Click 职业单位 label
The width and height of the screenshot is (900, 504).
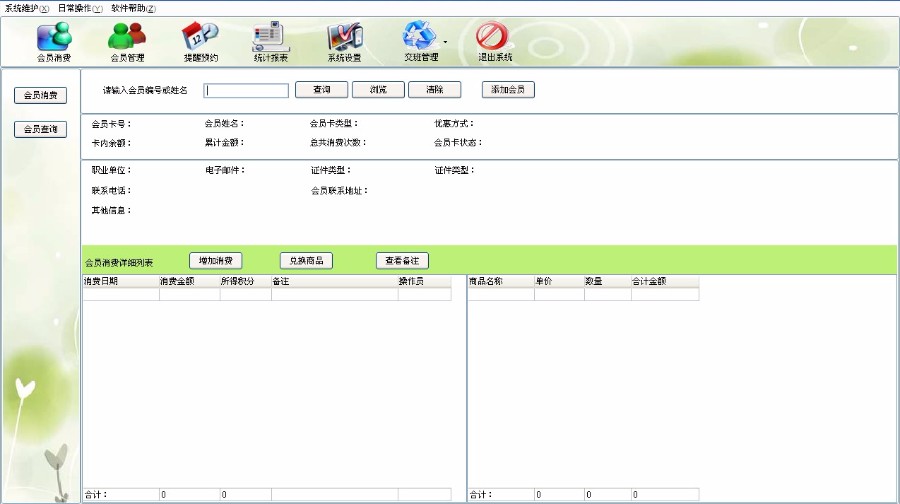click(111, 170)
